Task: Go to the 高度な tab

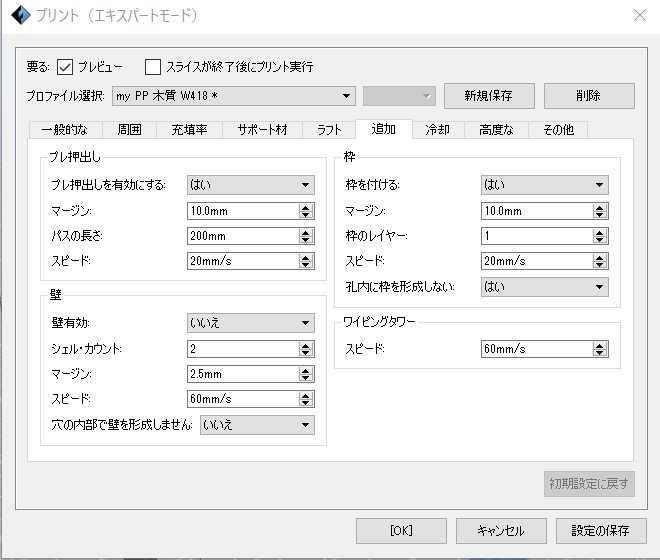Action: pos(496,130)
